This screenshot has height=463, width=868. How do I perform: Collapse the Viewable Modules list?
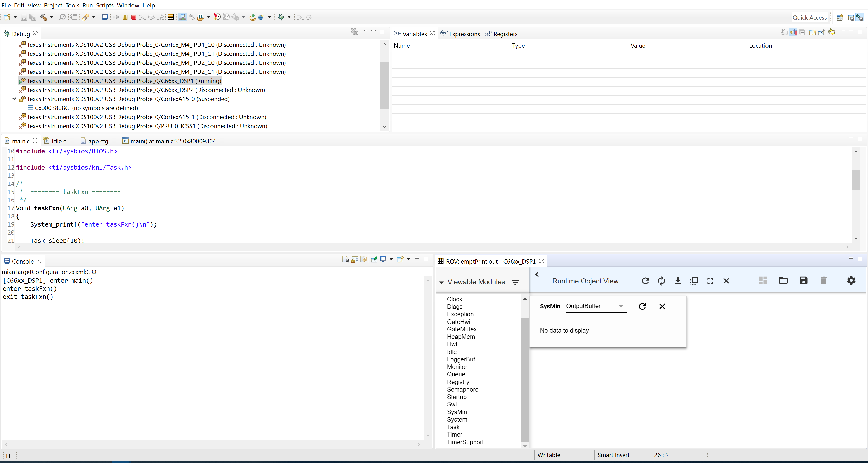point(441,282)
